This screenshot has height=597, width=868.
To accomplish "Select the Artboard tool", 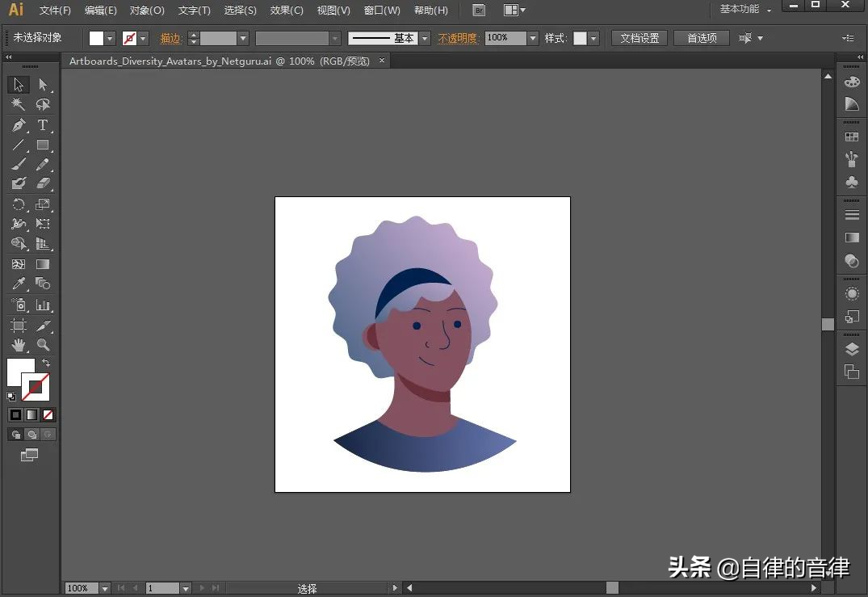I will (19, 325).
